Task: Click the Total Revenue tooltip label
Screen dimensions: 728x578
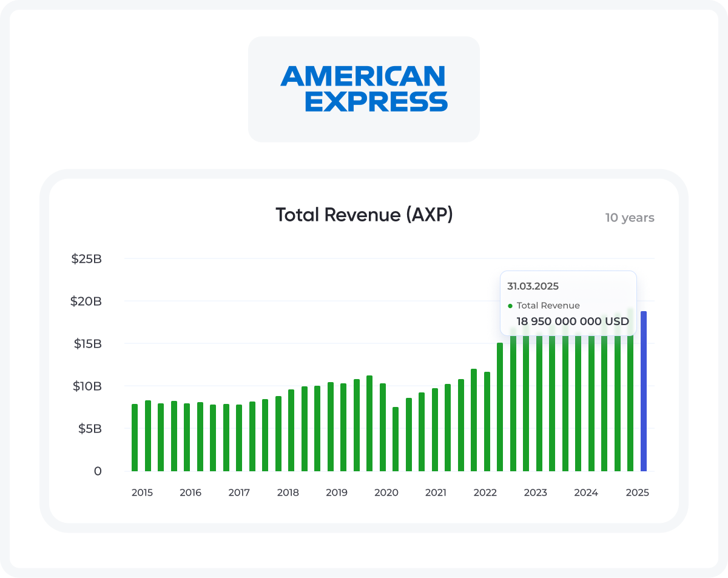Action: pyautogui.click(x=548, y=306)
